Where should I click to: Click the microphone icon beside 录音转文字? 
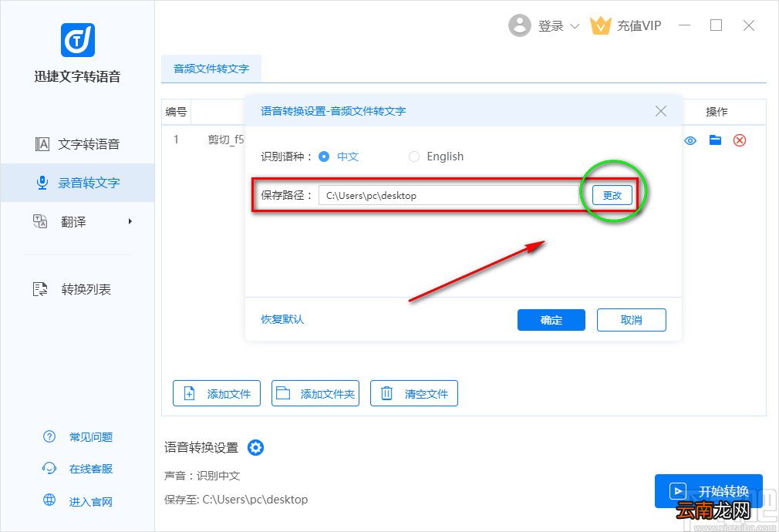tap(42, 183)
